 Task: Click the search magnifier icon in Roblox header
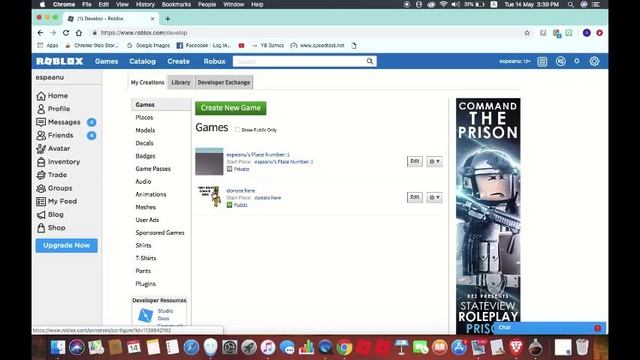coord(370,61)
